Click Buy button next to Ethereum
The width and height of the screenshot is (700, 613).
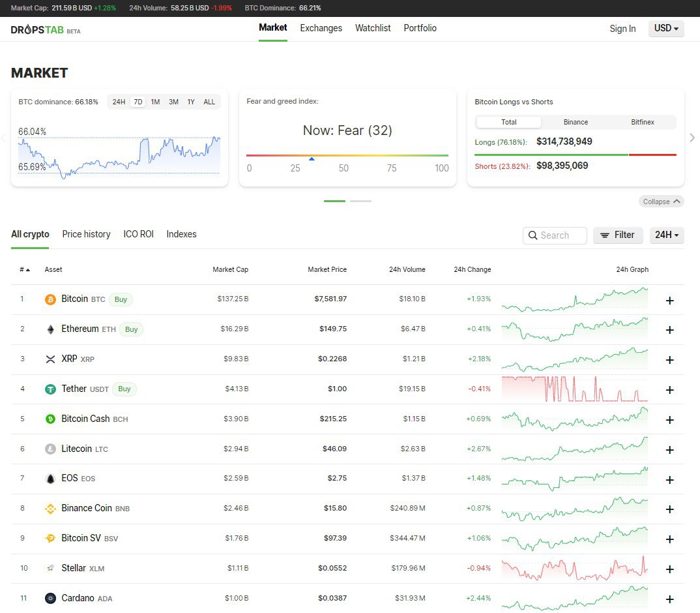[131, 329]
